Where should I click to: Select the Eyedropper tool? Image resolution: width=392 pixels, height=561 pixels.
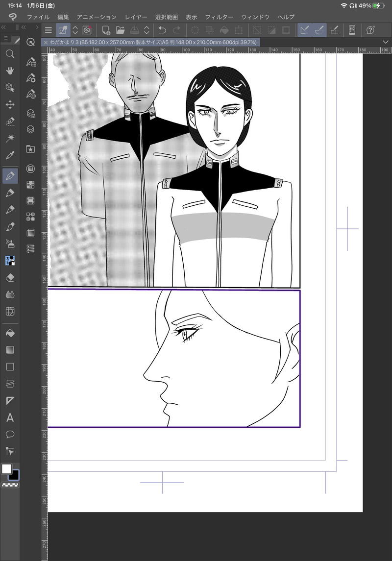10,155
